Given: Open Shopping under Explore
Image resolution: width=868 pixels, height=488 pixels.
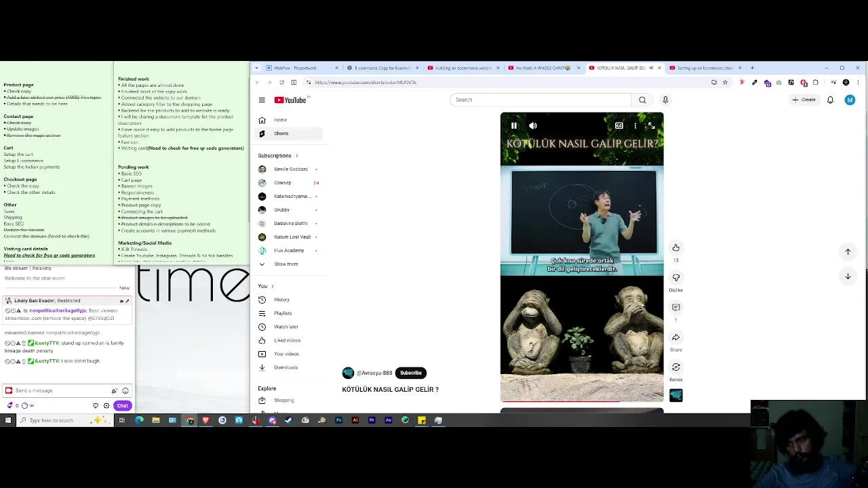Looking at the screenshot, I should 290,400.
